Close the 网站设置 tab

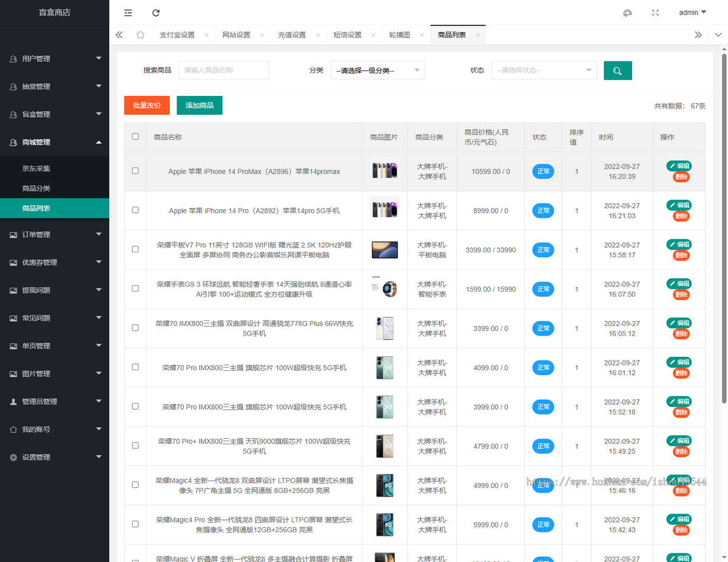point(262,35)
